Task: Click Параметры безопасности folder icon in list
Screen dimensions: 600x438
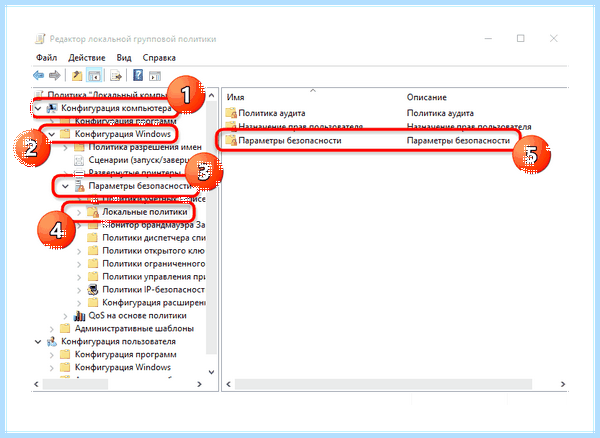Action: click(231, 140)
